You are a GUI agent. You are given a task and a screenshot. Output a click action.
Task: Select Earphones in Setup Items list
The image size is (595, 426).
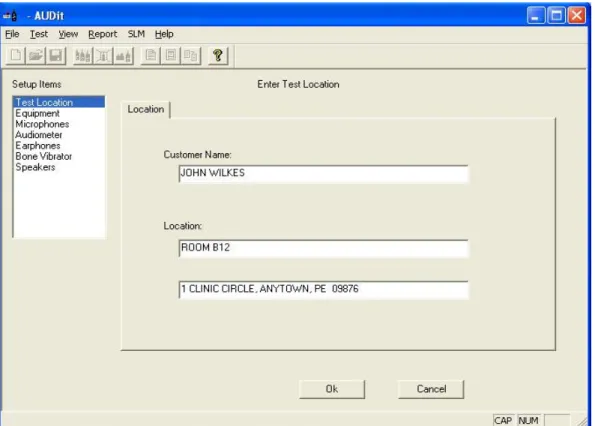(x=59, y=146)
